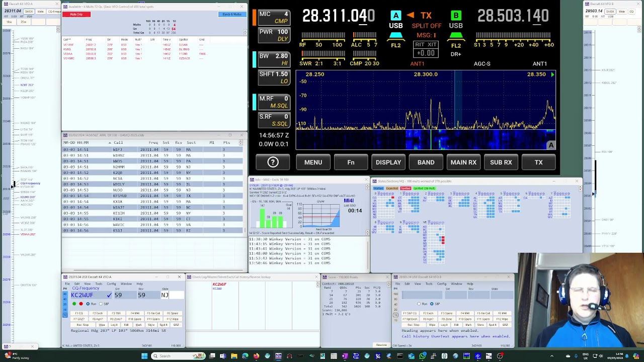Screen dimensions: 644x362
Task: Open File Explorer from the taskbar
Action: click(x=234, y=356)
